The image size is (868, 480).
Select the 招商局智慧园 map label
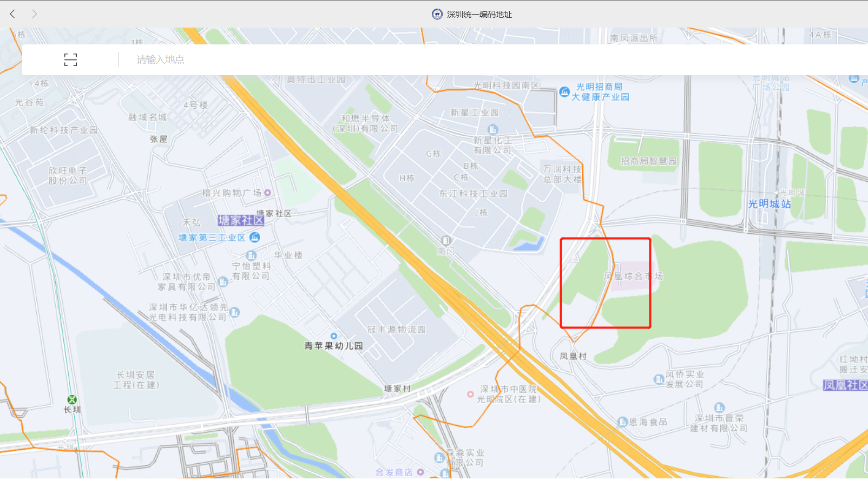coord(649,161)
